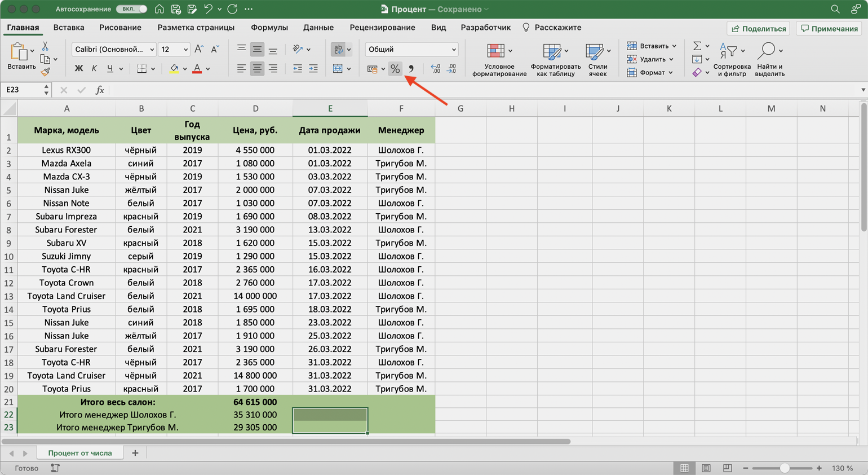The height and width of the screenshot is (475, 868).
Task: Apply the Percent Style format button
Action: pos(395,69)
